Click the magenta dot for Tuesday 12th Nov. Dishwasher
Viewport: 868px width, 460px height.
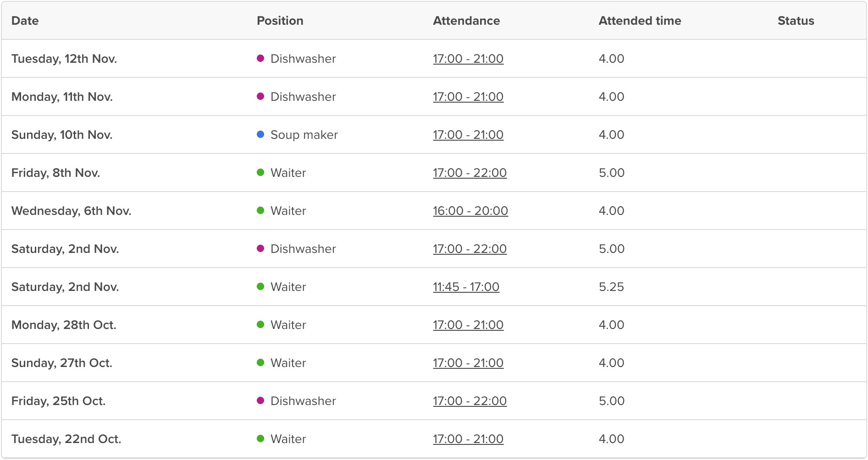pos(260,58)
